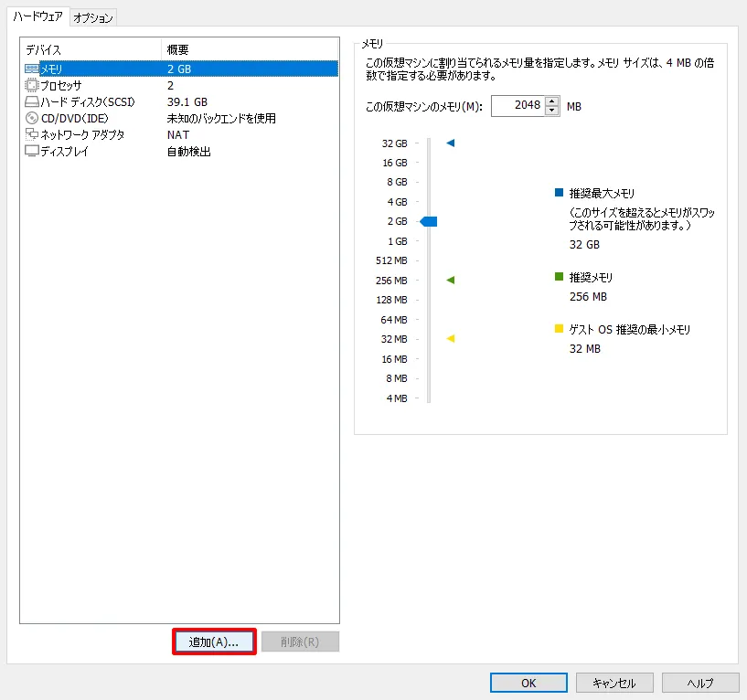Click the 自動検出 summary value

188,152
